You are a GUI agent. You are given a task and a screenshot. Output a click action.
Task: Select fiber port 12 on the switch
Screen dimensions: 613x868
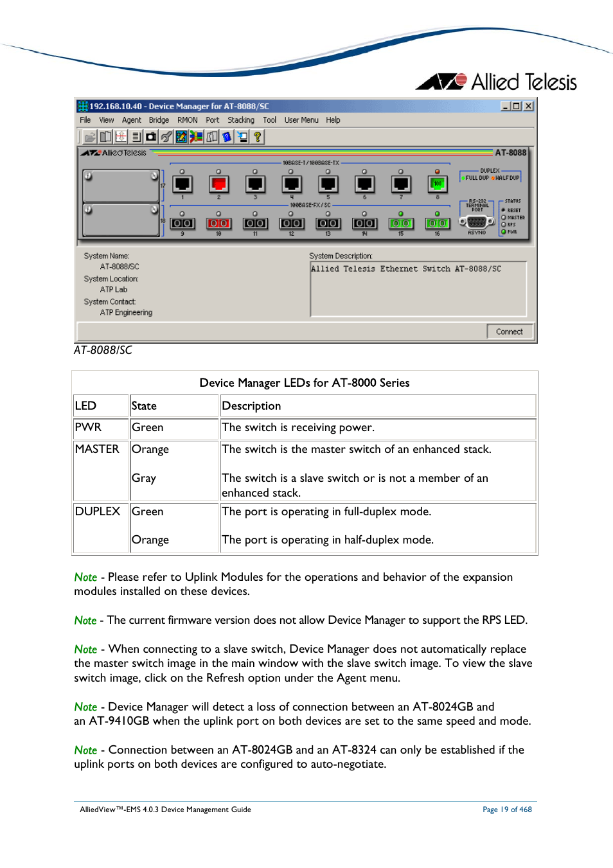292,223
